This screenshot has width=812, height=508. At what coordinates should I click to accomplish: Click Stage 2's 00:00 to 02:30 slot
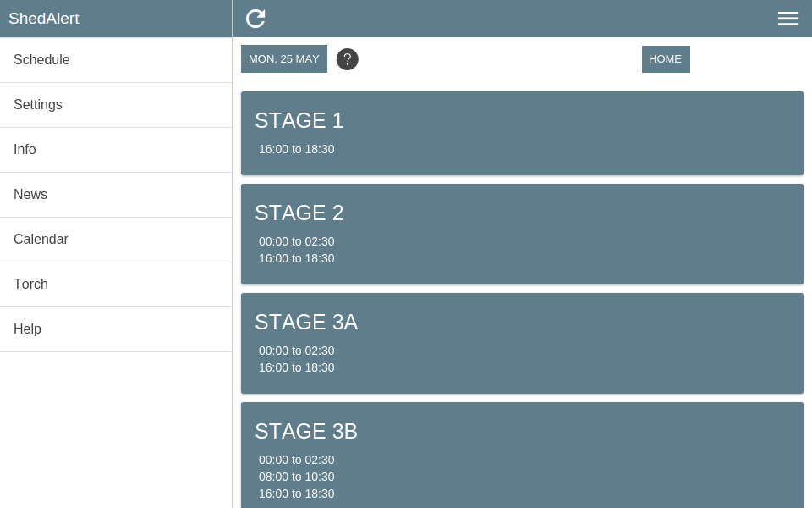click(297, 241)
